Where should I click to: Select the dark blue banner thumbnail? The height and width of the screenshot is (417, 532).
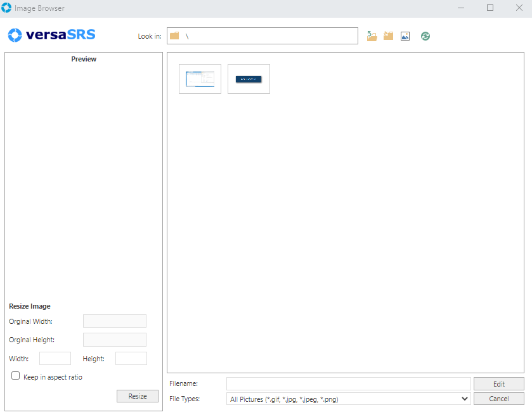pos(249,79)
